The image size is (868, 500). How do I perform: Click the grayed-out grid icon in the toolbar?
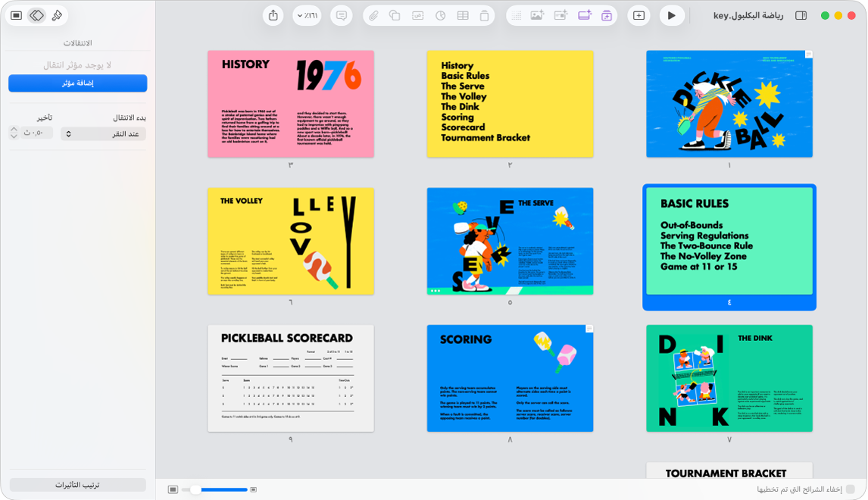(517, 15)
